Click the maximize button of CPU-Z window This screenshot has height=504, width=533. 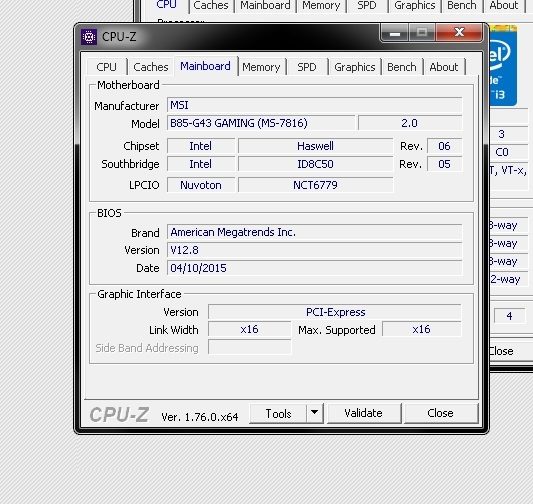tap(422, 33)
